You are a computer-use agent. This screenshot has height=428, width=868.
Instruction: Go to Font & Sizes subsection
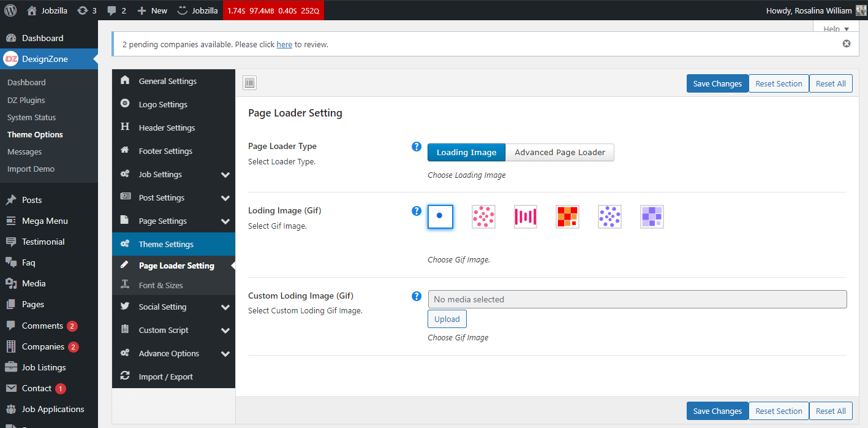pos(160,285)
